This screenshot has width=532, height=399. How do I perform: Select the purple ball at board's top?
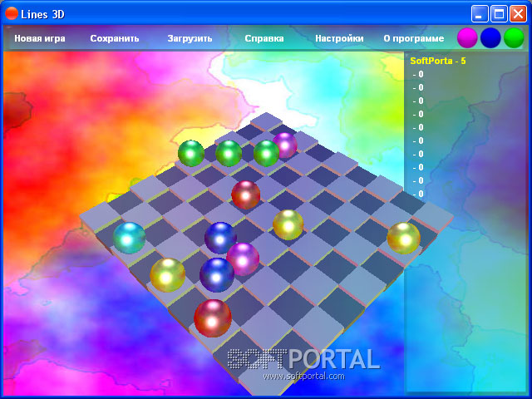point(286,145)
